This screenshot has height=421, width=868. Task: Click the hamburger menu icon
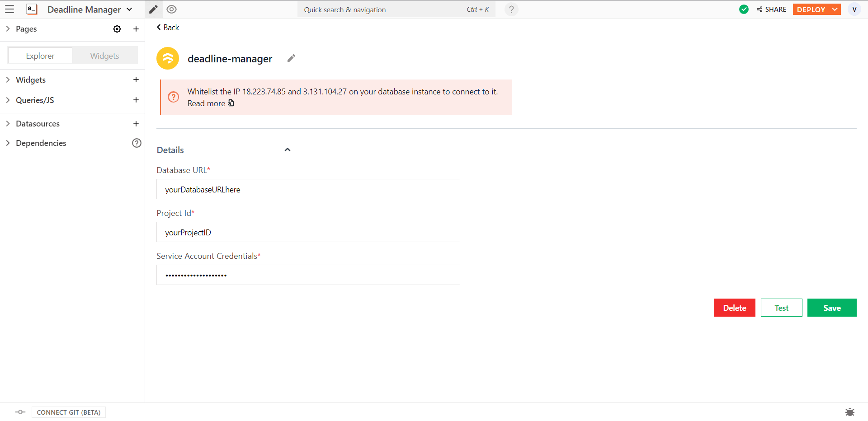9,9
